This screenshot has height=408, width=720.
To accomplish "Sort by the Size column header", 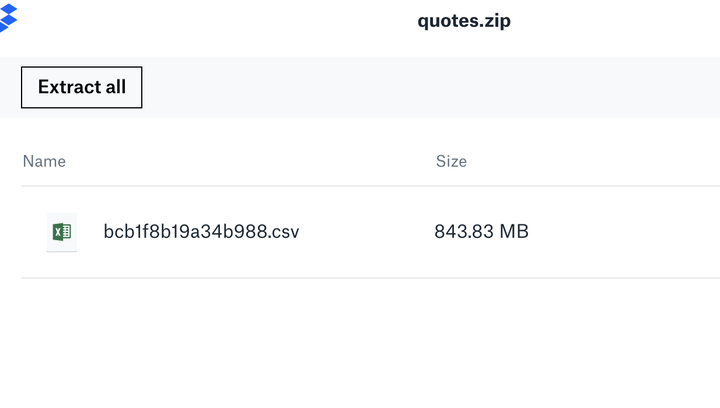I will [451, 161].
